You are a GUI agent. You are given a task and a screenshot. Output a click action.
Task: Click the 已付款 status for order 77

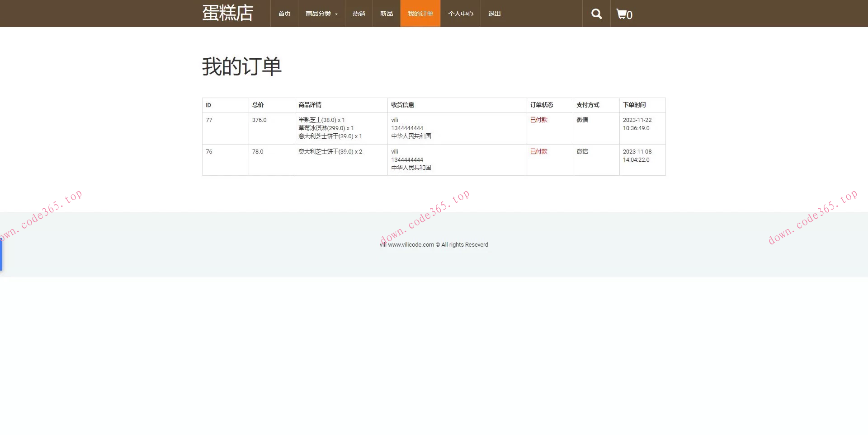point(538,120)
